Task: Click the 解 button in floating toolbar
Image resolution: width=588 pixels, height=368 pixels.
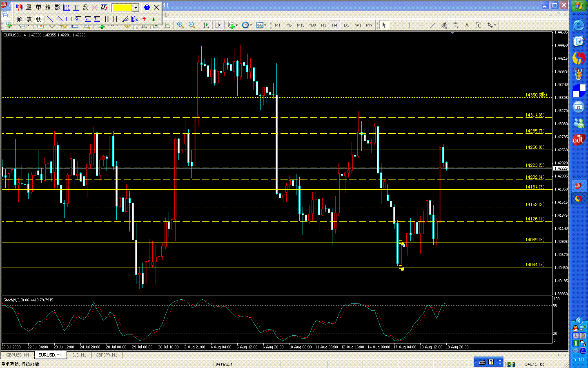Action: click(x=20, y=19)
